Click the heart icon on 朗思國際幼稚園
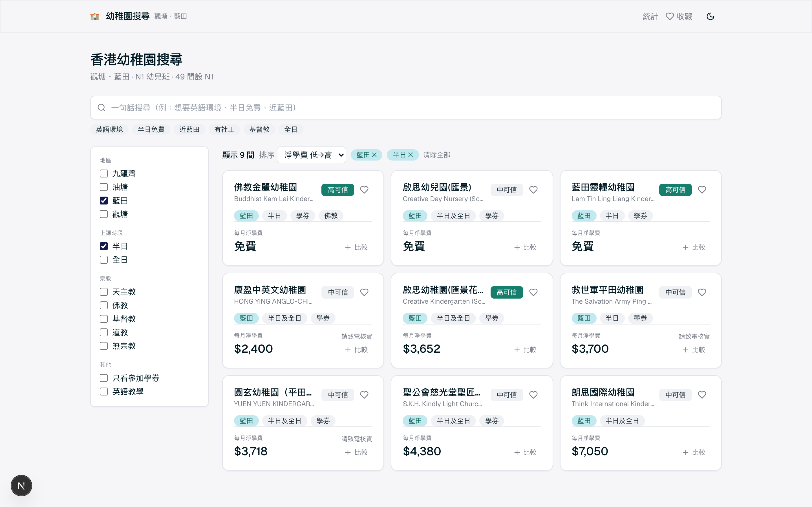 [701, 395]
